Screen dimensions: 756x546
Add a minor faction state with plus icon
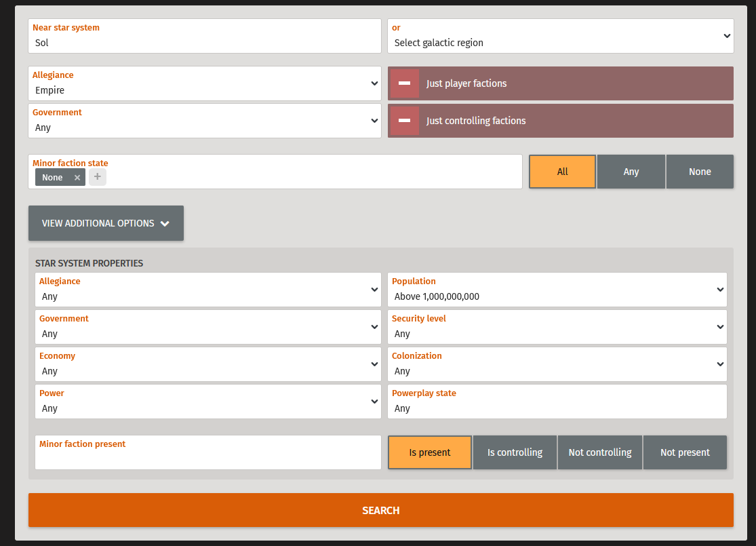coord(98,177)
